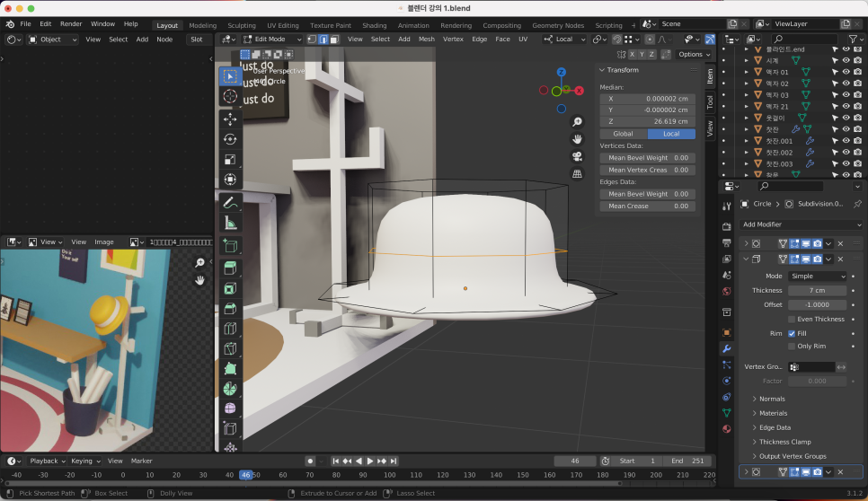
Task: Expand 액자 03 tree item in outliner
Action: 746,95
